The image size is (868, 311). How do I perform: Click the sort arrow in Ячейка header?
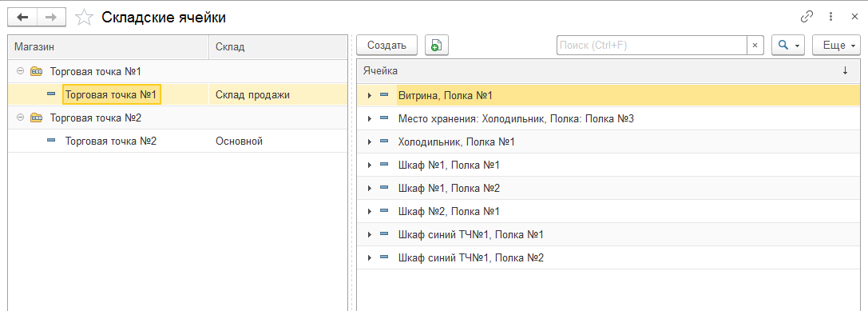coord(845,71)
